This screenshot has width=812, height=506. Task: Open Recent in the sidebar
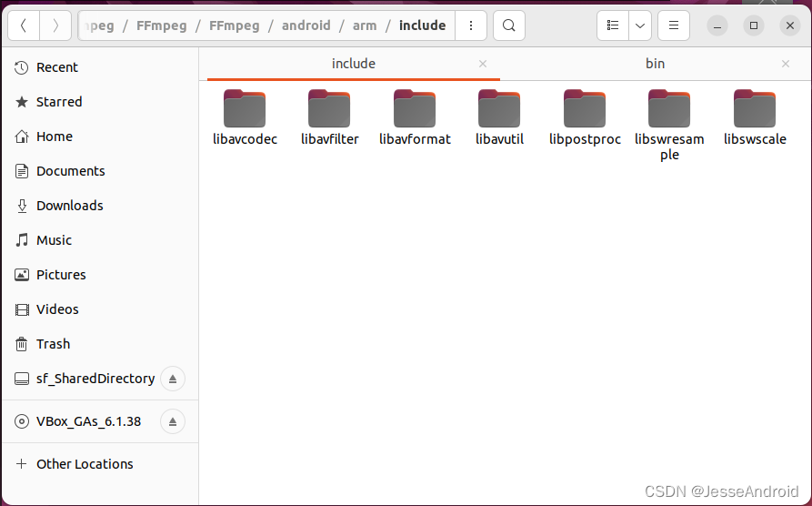[x=100, y=67]
